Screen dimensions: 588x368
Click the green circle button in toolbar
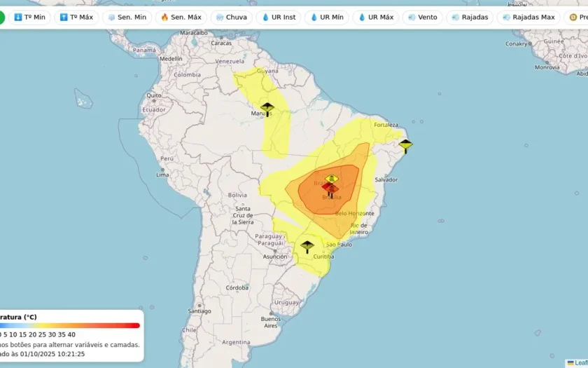click(x=1, y=17)
